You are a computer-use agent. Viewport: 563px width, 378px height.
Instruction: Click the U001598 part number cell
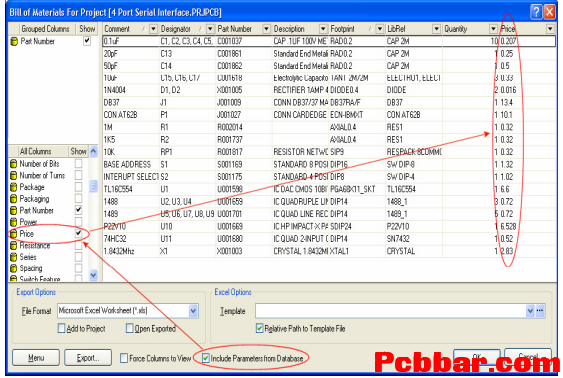coord(244,189)
